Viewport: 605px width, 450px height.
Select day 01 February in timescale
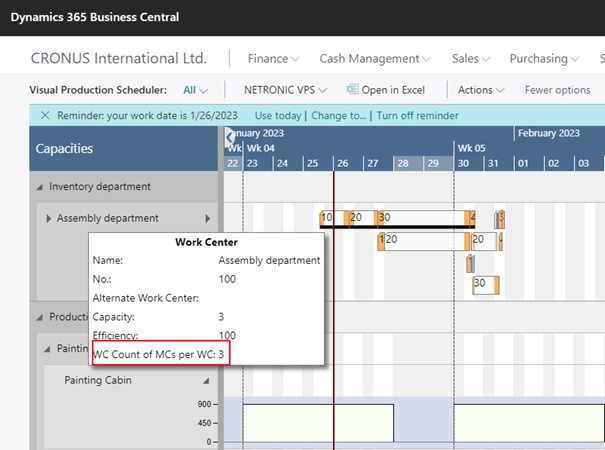tap(529, 163)
